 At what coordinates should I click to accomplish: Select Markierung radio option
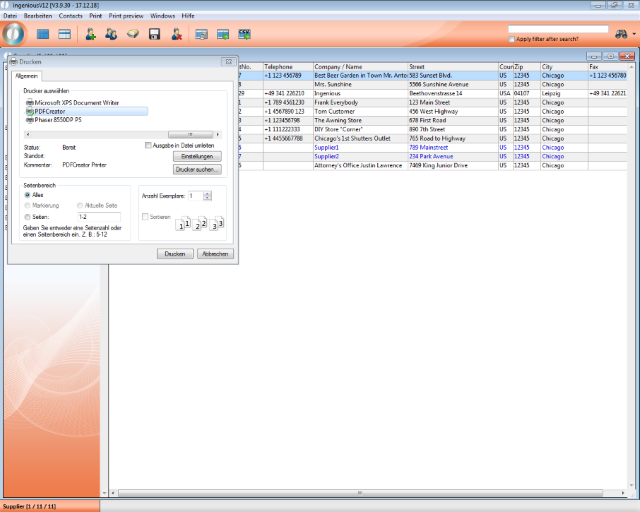click(27, 206)
